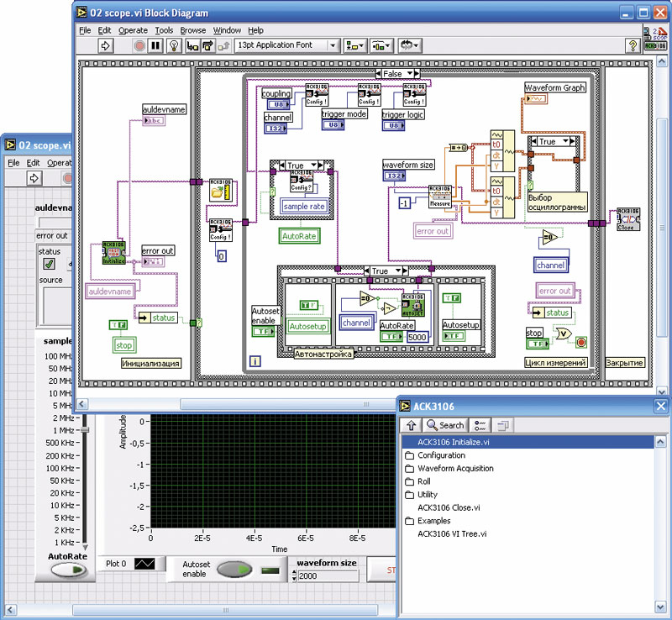Toggle the Autoset enable switch

[234, 570]
